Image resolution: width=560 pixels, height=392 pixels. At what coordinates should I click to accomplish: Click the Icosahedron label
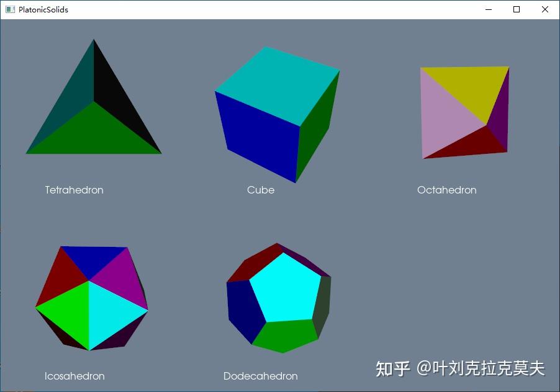click(75, 376)
